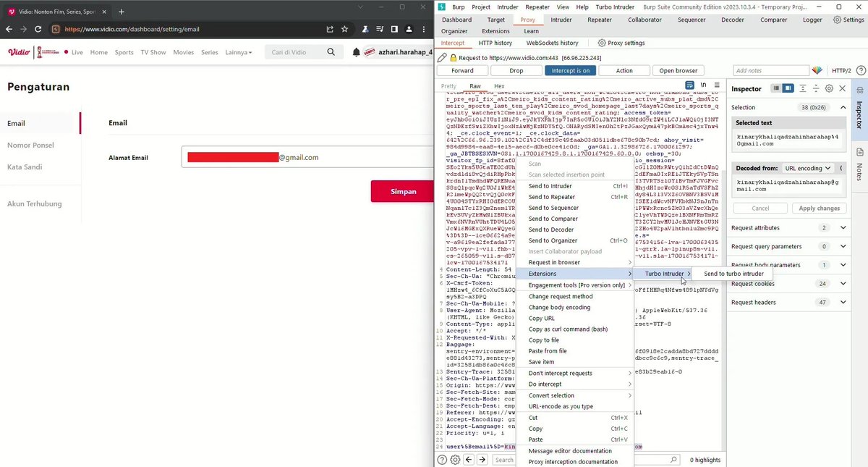Toggle show non-printable characters \n button
This screenshot has width=868, height=467.
point(703,85)
